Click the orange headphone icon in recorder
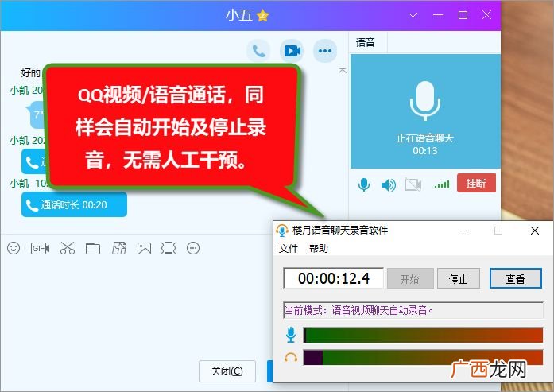The width and height of the screenshot is (554, 392). [291, 358]
